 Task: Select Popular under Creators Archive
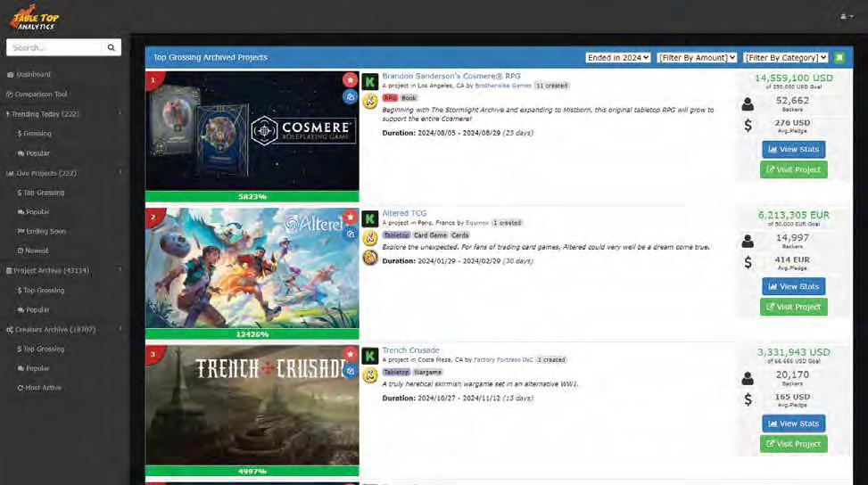(x=34, y=368)
